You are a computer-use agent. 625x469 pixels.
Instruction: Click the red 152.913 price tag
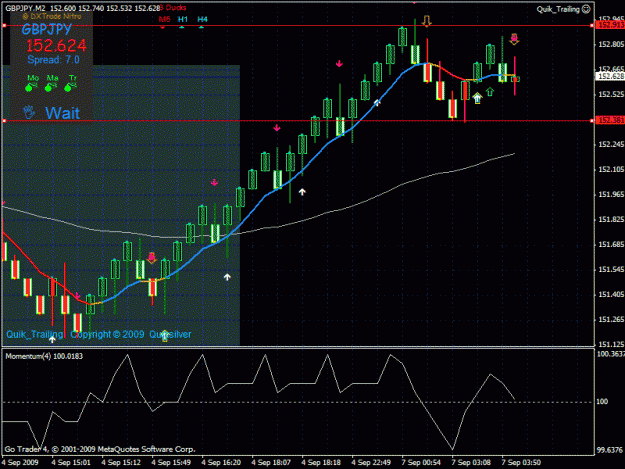pyautogui.click(x=610, y=25)
